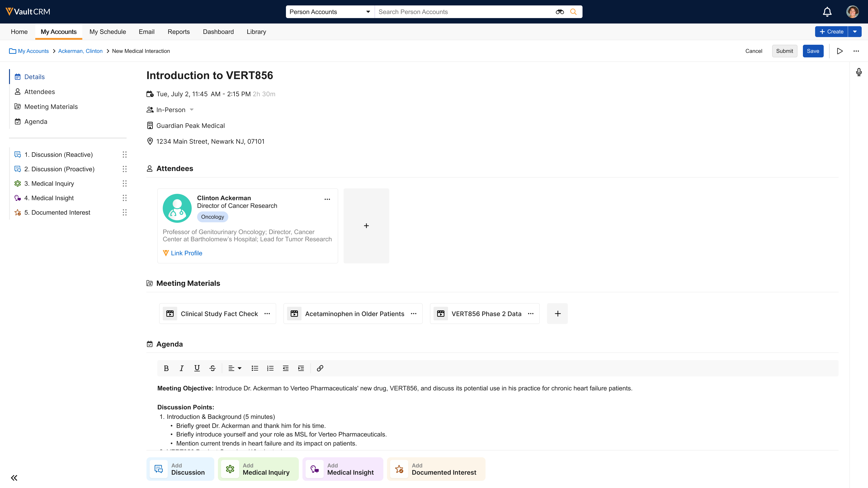The image size is (868, 488).
Task: Toggle underline text formatting
Action: tap(197, 368)
